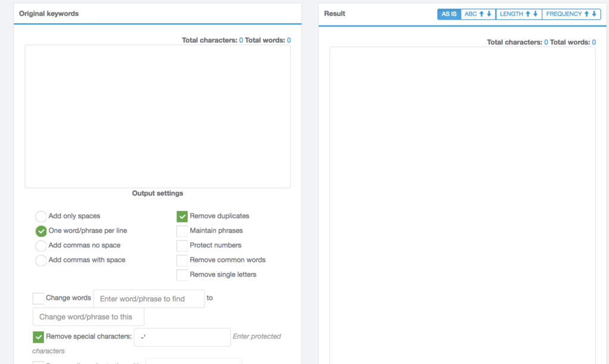609x364 pixels.
Task: Click the LENGTH up arrow sort icon
Action: [528, 14]
